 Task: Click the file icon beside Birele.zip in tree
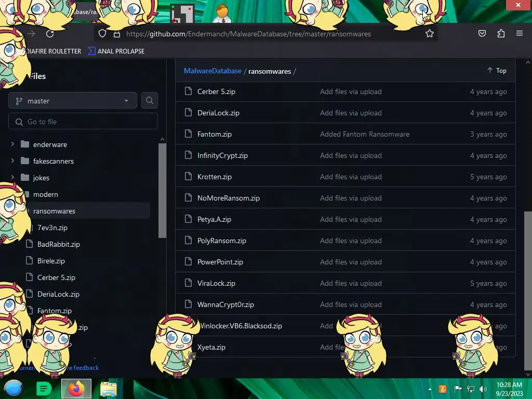pos(30,261)
